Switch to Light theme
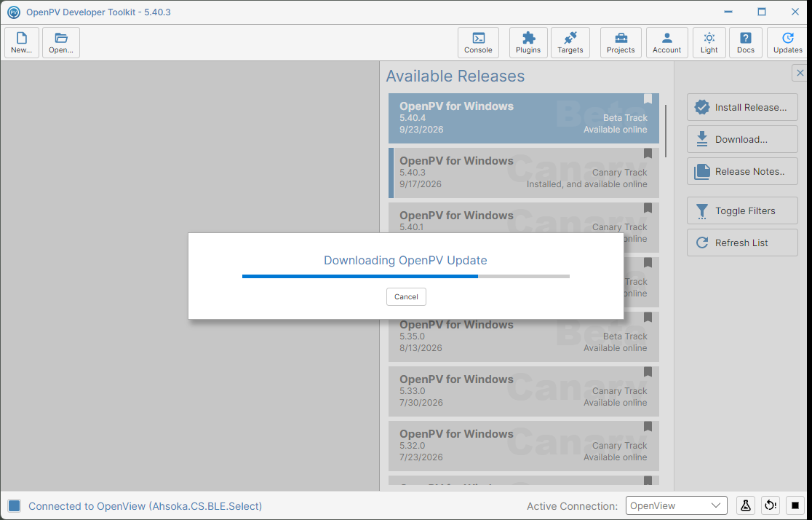Image resolution: width=812 pixels, height=520 pixels. (x=709, y=42)
